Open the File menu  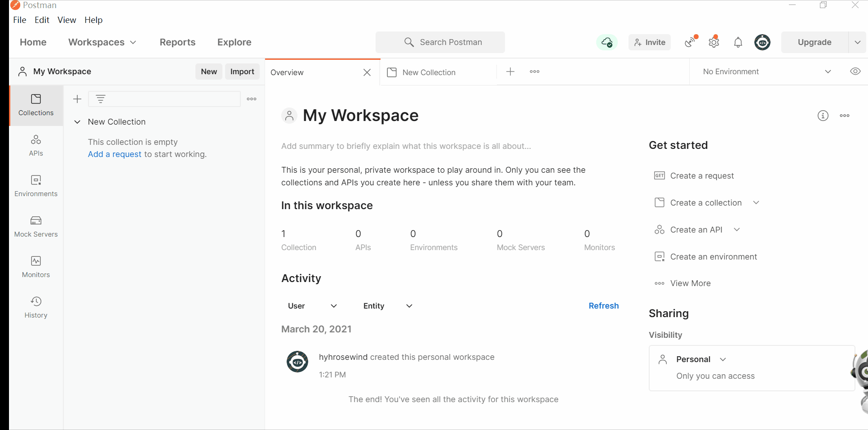(x=20, y=20)
